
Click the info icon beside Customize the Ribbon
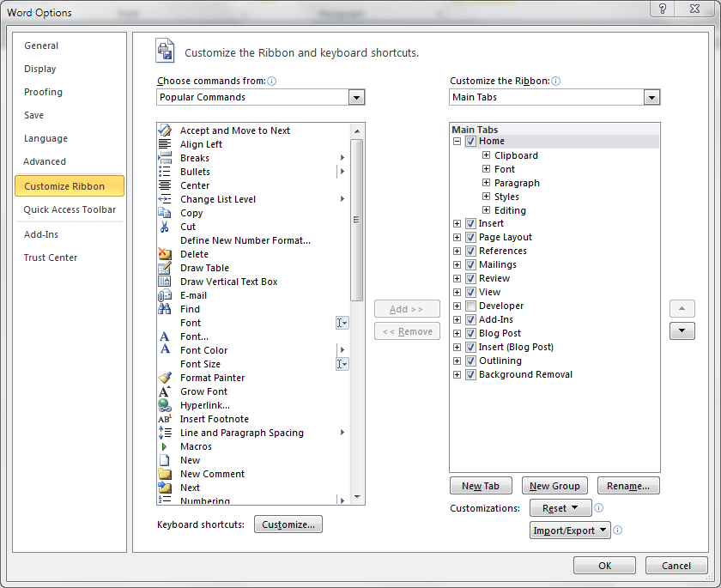[x=555, y=81]
